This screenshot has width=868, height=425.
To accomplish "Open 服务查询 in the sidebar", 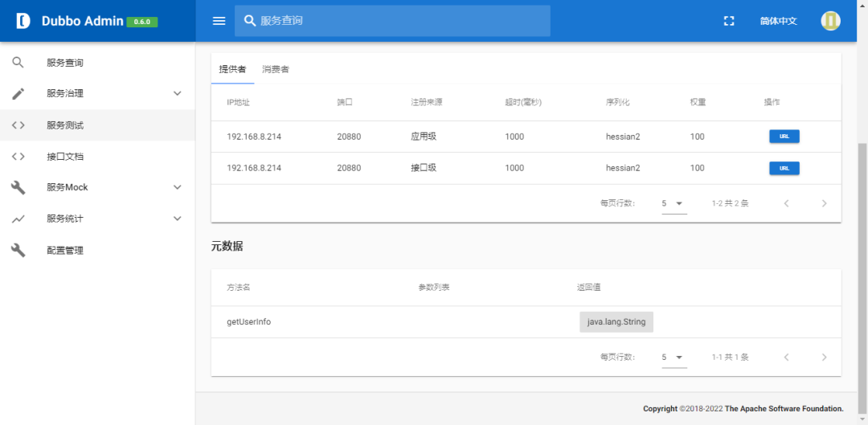I will 97,63.
